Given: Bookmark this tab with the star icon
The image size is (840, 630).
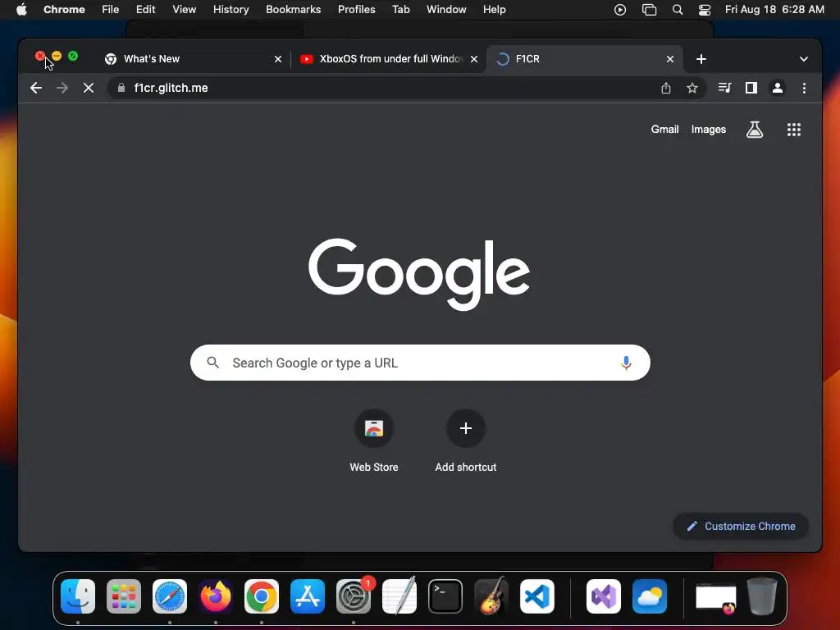Looking at the screenshot, I should tap(692, 88).
